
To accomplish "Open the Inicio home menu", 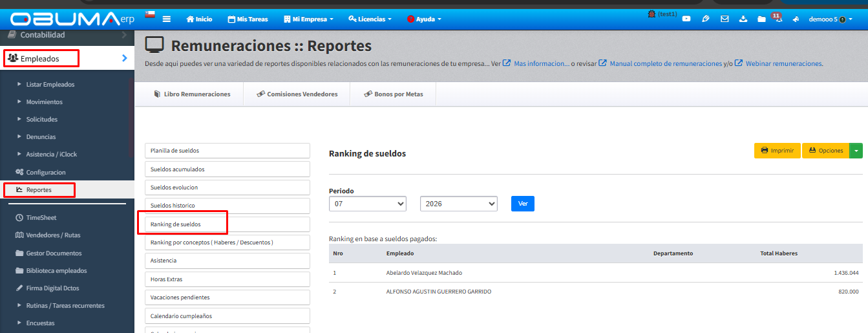I will pyautogui.click(x=199, y=19).
